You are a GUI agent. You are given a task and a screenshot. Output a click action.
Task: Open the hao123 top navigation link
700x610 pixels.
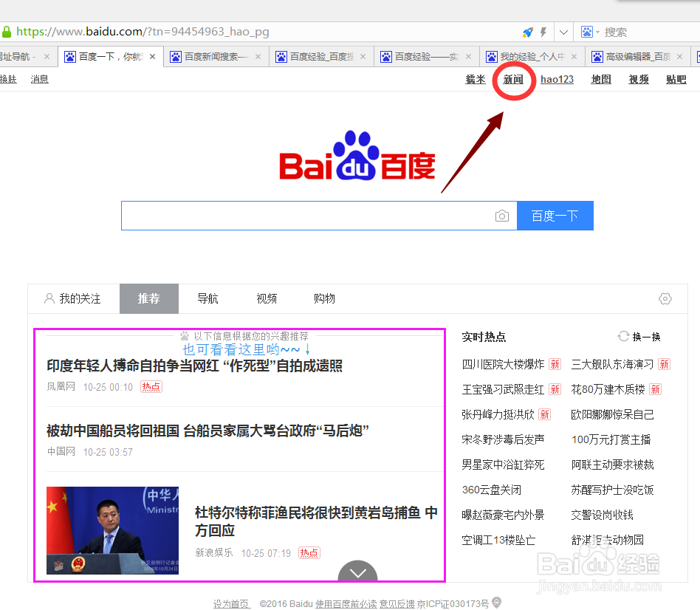(x=557, y=80)
